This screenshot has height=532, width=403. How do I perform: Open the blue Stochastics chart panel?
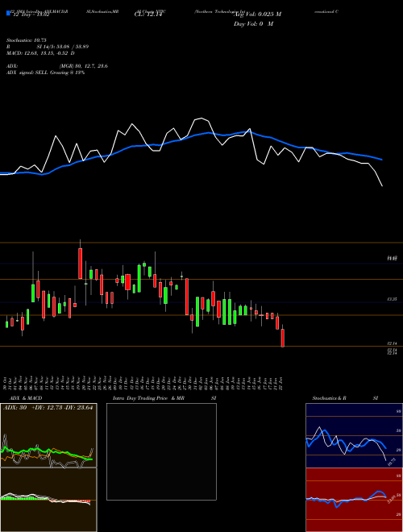pos(354,435)
